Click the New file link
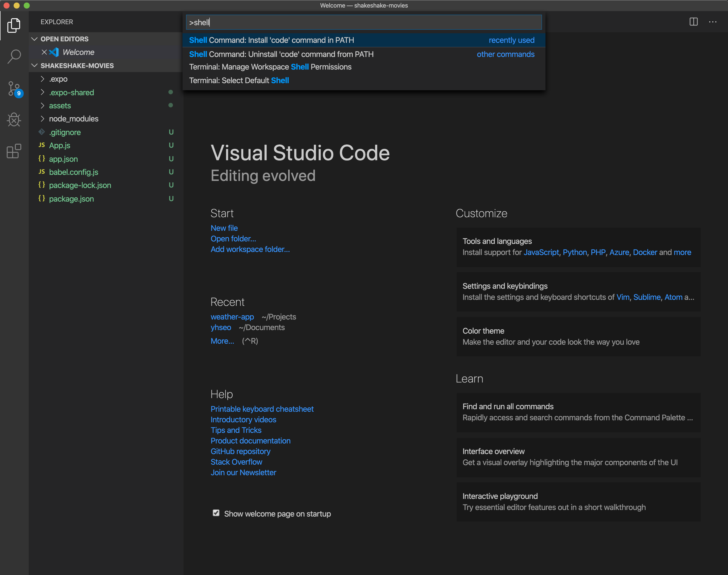The image size is (728, 575). [x=224, y=228]
